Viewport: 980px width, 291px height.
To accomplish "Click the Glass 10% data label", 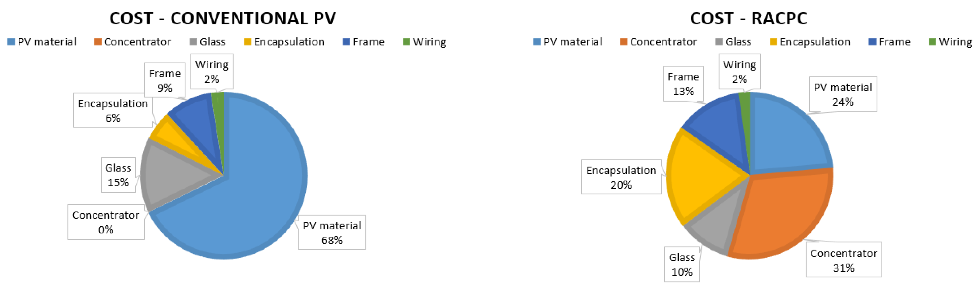I will (682, 265).
